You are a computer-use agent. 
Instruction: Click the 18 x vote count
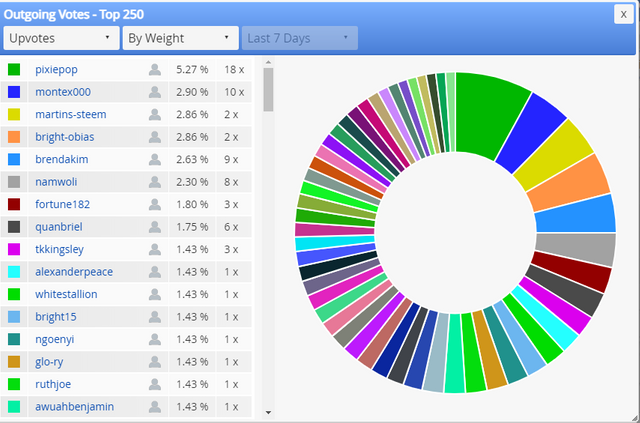click(x=234, y=69)
